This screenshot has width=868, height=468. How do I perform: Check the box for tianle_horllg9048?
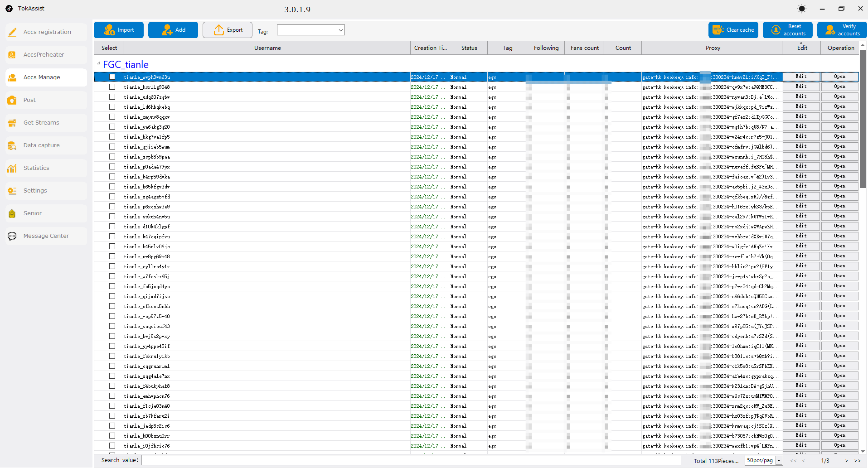112,87
